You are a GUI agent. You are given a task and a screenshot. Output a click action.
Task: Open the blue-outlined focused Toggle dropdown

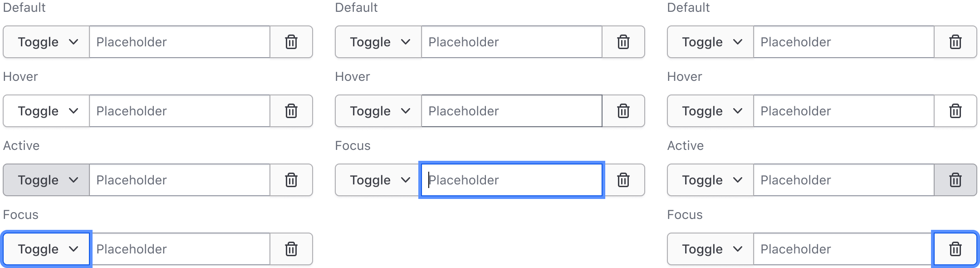(47, 249)
